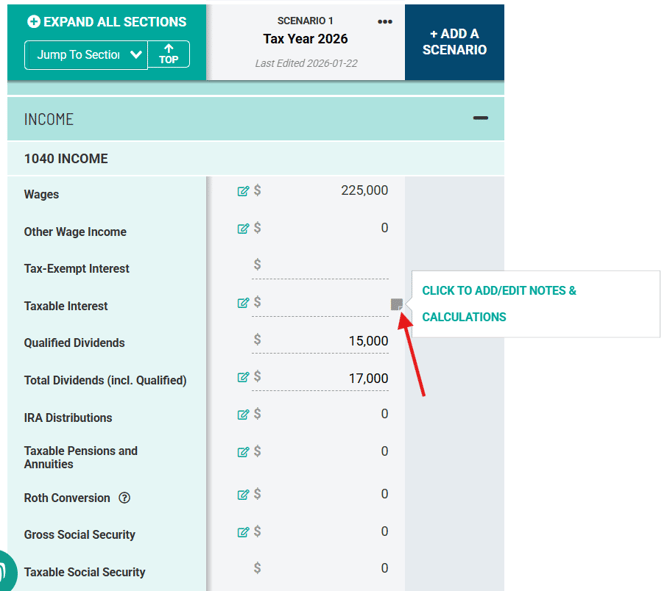Viewport: 670px width, 591px height.
Task: Open Roth Conversion help question mark
Action: pyautogui.click(x=125, y=498)
